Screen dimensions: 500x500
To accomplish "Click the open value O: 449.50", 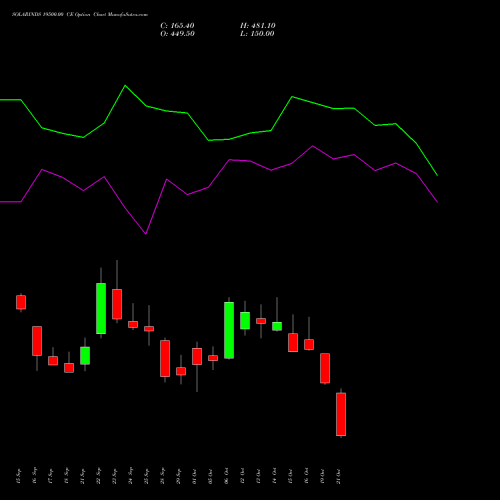I will (177, 34).
